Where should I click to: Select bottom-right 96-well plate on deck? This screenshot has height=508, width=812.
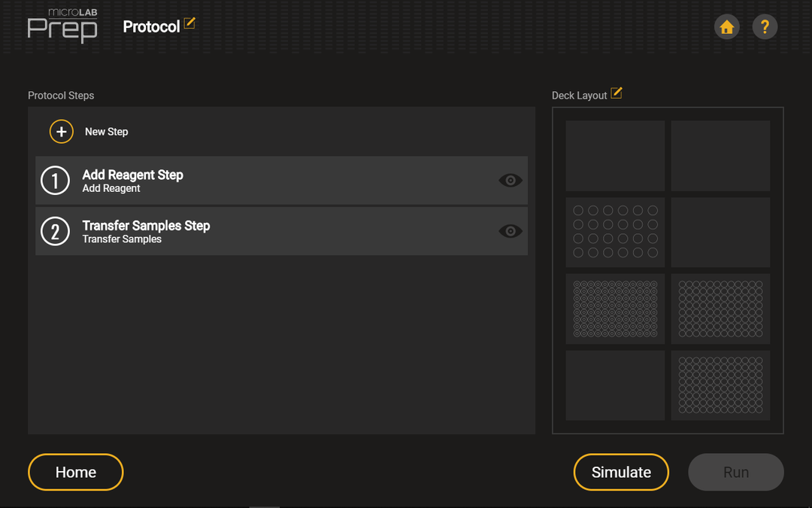tap(720, 385)
